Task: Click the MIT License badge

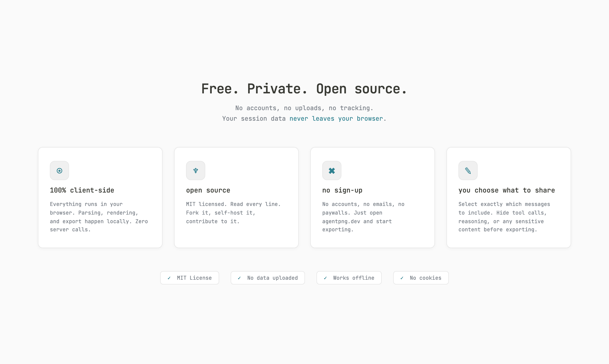Action: pyautogui.click(x=189, y=278)
